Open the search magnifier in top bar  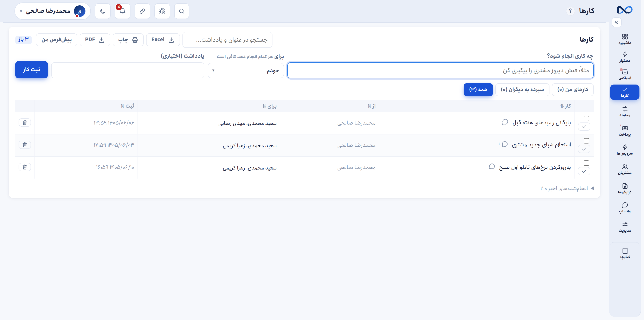click(x=181, y=11)
